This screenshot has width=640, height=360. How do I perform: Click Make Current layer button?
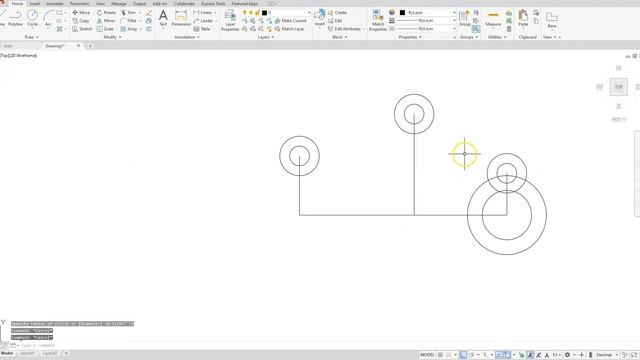(x=290, y=21)
